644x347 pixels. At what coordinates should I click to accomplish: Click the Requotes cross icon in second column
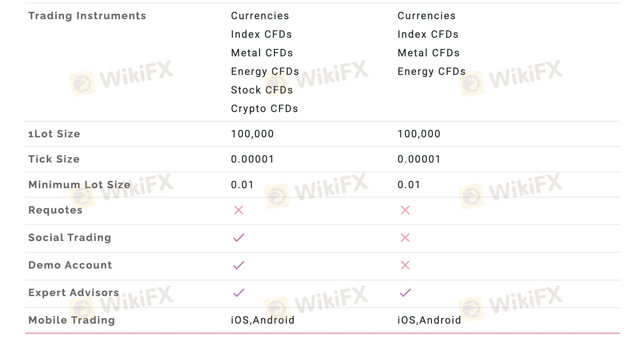[405, 210]
